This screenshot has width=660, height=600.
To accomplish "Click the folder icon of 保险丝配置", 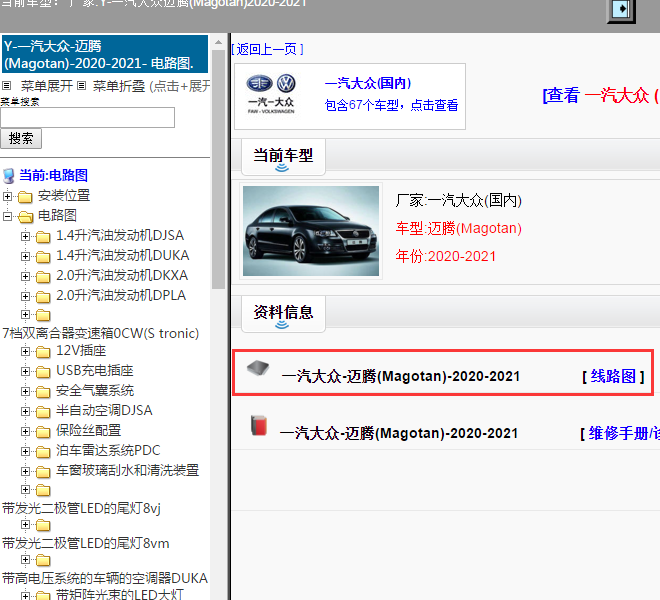I will click(43, 432).
